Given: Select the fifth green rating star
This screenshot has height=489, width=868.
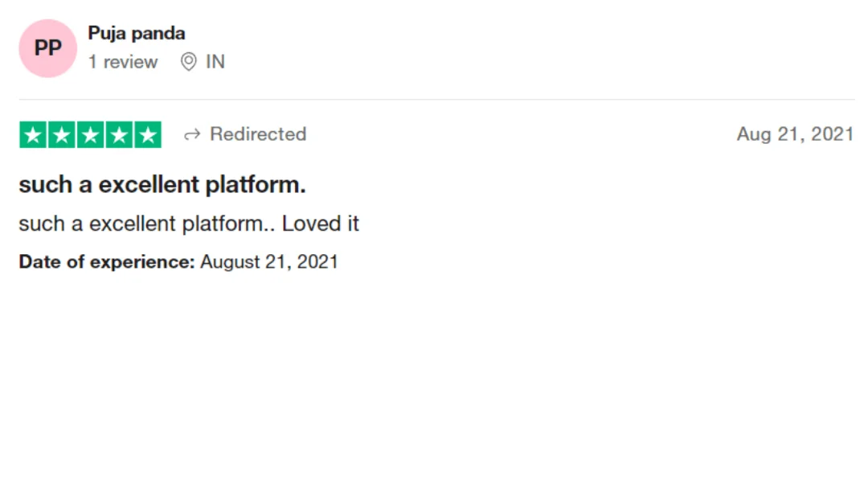Looking at the screenshot, I should click(148, 134).
